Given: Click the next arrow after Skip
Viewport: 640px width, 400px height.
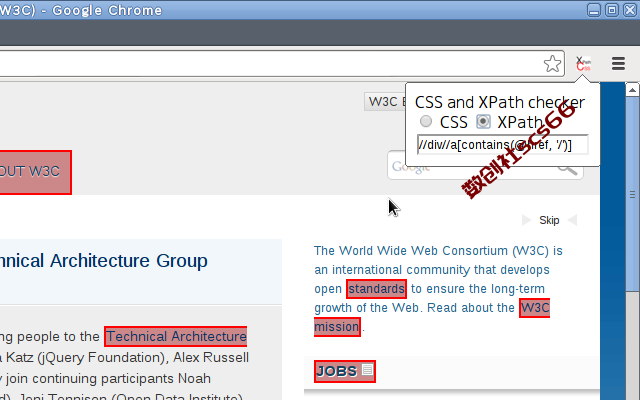Looking at the screenshot, I should click(x=572, y=220).
